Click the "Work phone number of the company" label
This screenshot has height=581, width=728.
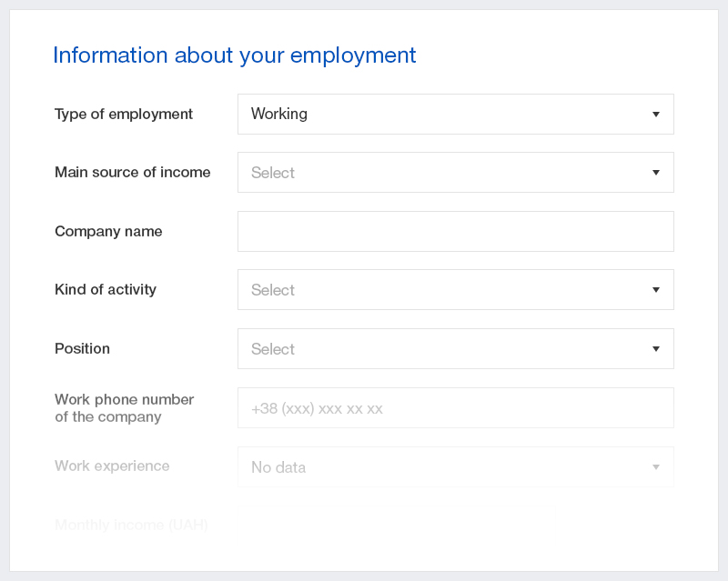pos(124,408)
